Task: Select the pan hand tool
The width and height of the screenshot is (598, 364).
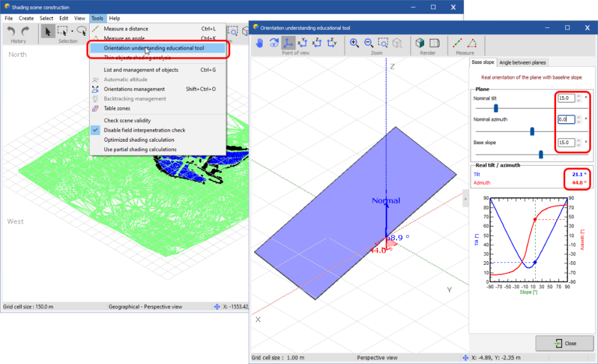Action: [x=260, y=43]
